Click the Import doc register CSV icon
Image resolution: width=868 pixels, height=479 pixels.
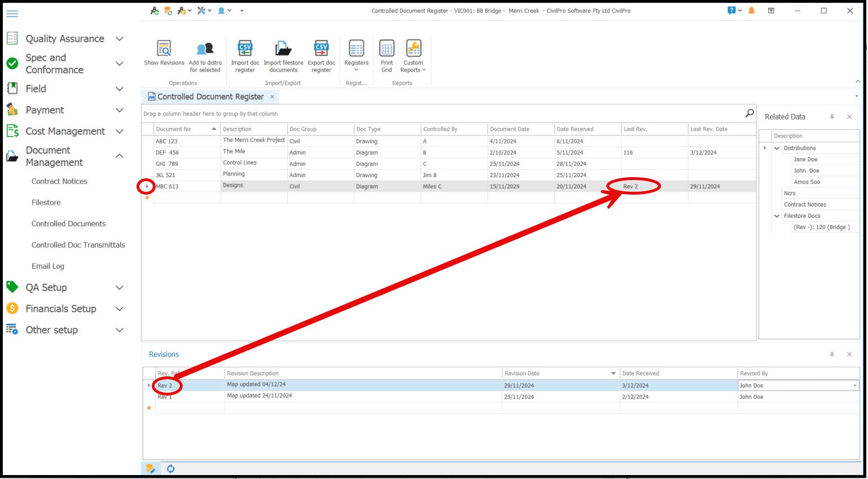click(x=245, y=49)
